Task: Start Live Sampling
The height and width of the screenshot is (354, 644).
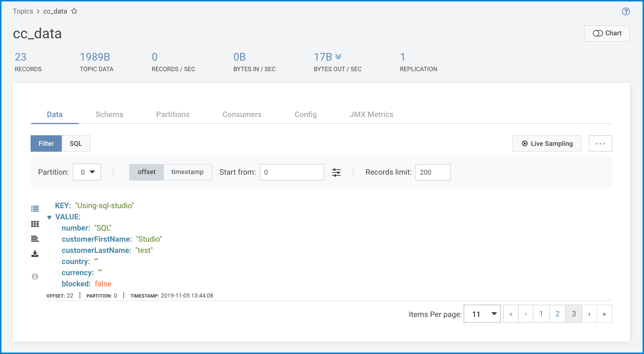Action: [547, 143]
